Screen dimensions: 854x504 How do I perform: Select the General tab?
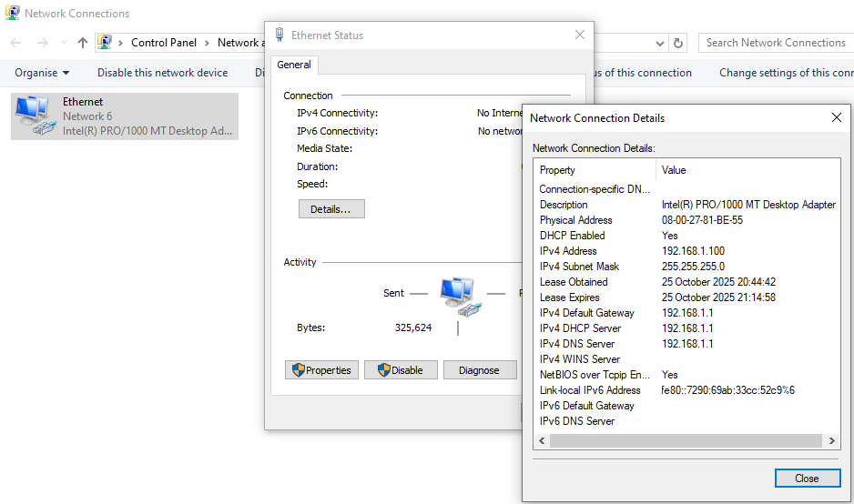click(294, 65)
